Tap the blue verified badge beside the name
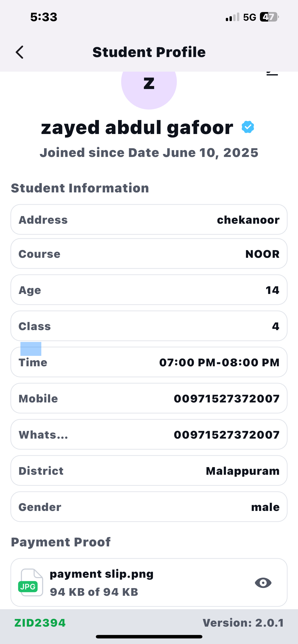Image resolution: width=298 pixels, height=644 pixels. 248,127
